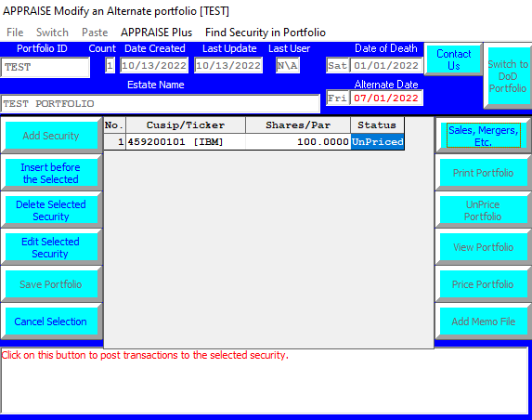Viewport: 532px width, 420px height.
Task: Click the Print Portfolio button
Action: coord(483,173)
